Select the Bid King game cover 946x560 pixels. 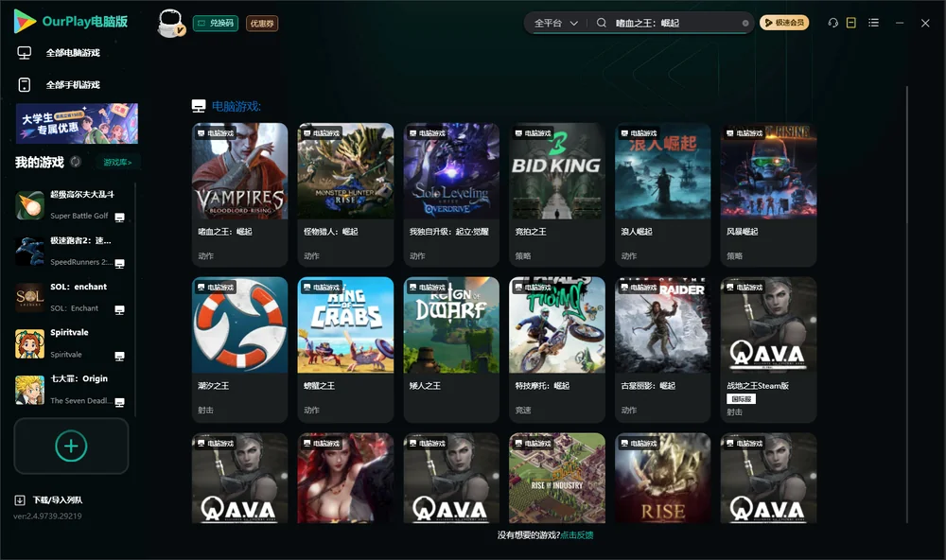[557, 171]
